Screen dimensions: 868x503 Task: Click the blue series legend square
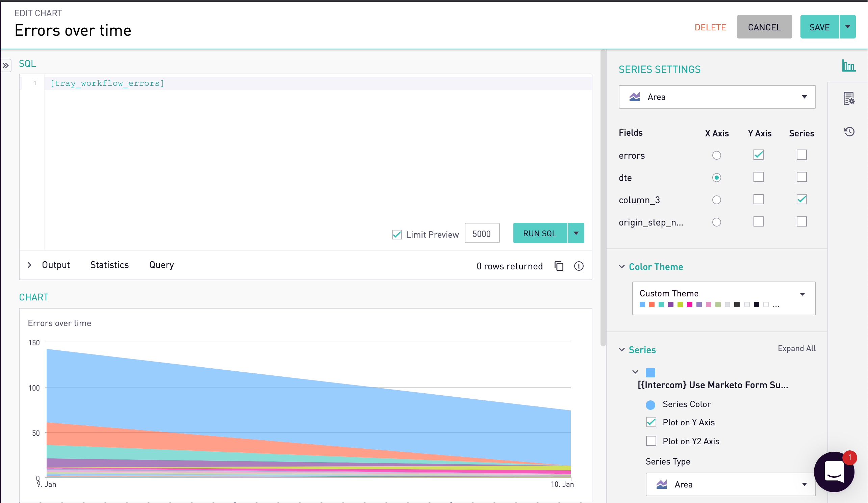pyautogui.click(x=650, y=372)
